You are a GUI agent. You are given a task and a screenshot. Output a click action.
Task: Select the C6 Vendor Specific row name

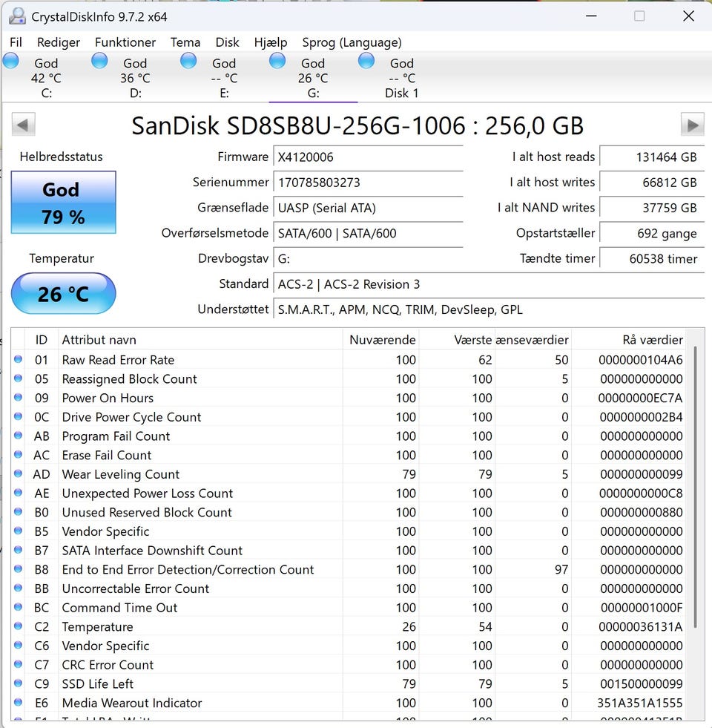(x=105, y=646)
